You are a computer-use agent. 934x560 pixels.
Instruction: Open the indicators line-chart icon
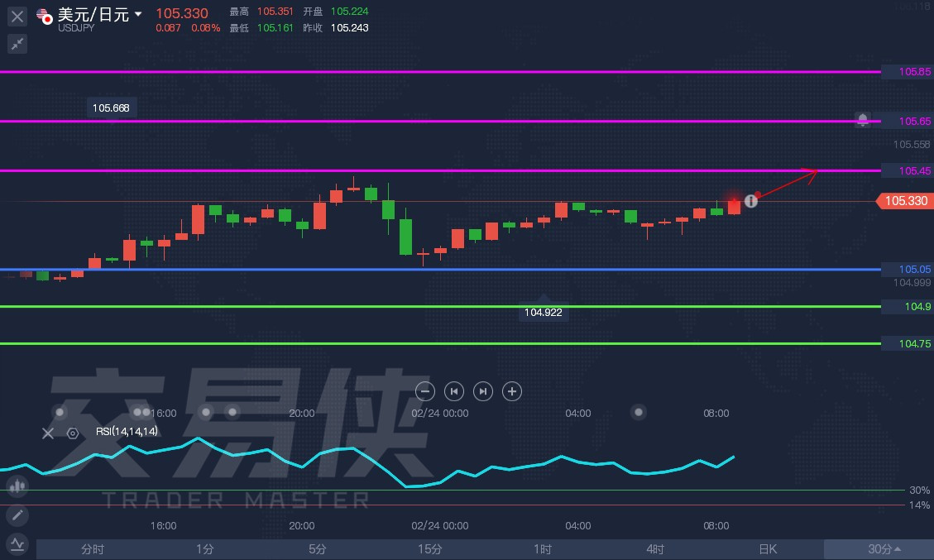[x=17, y=543]
